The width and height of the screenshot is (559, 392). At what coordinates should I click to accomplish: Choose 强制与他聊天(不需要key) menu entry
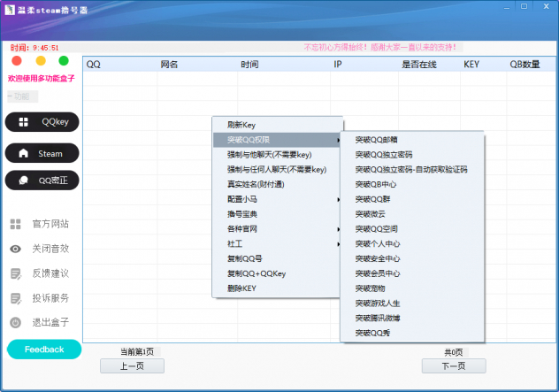coord(277,155)
